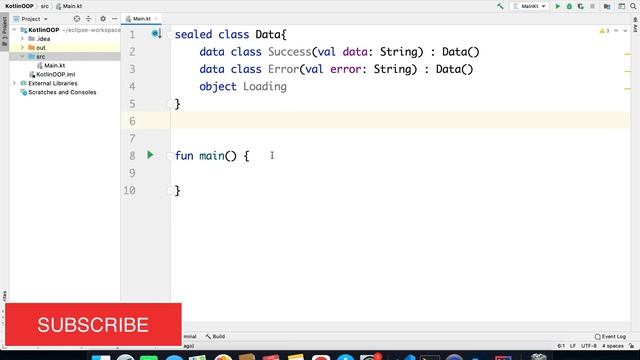Click the grey Stop button in toolbar

pos(592,6)
